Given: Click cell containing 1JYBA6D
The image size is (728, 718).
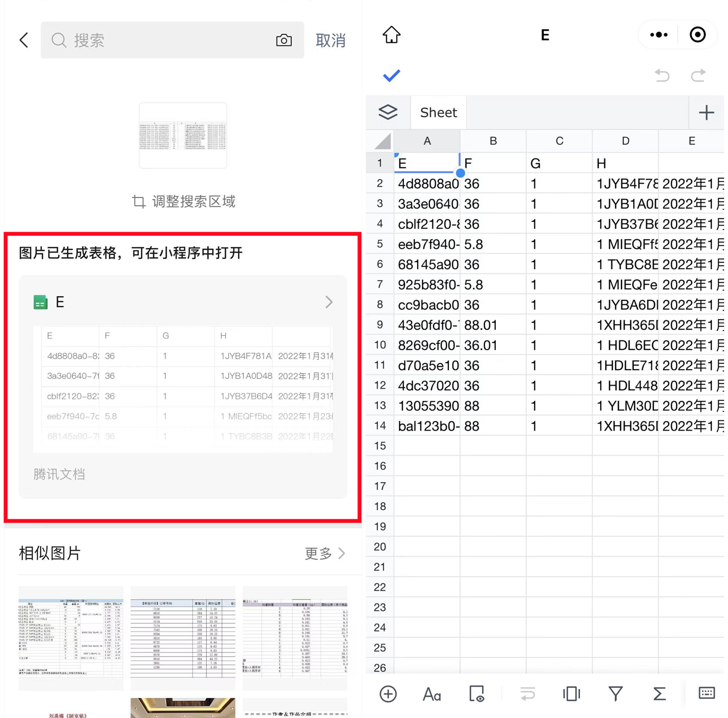Looking at the screenshot, I should pos(625,305).
